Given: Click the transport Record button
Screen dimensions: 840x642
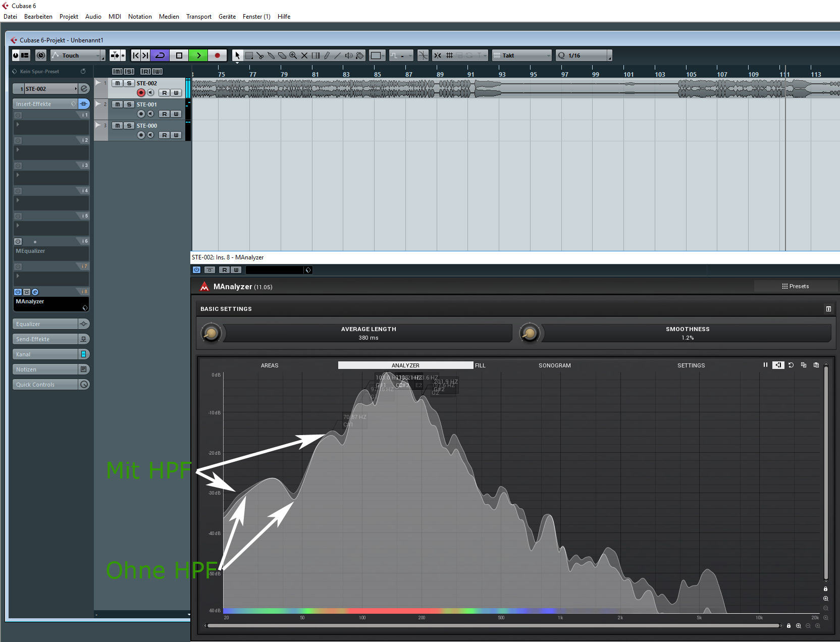Looking at the screenshot, I should [218, 56].
